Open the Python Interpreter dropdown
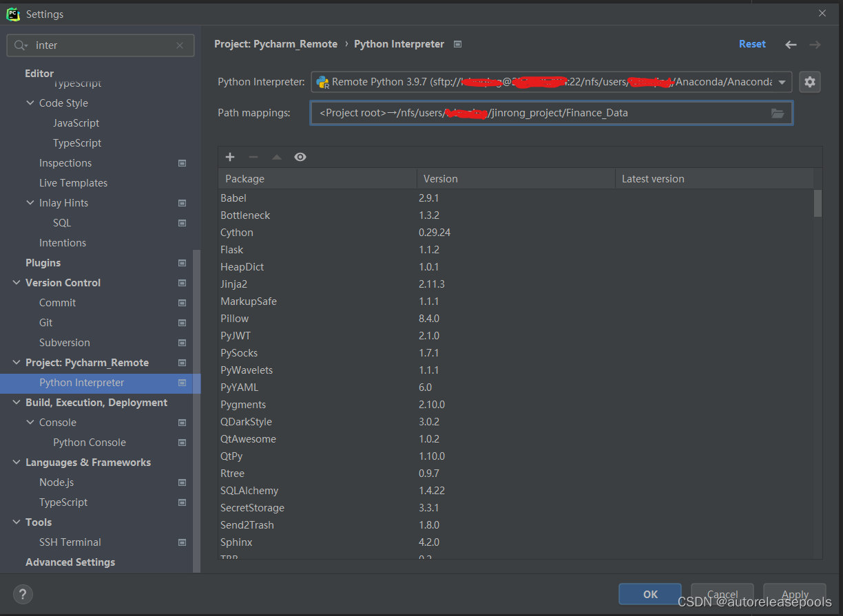Viewport: 843px width, 616px height. (782, 82)
